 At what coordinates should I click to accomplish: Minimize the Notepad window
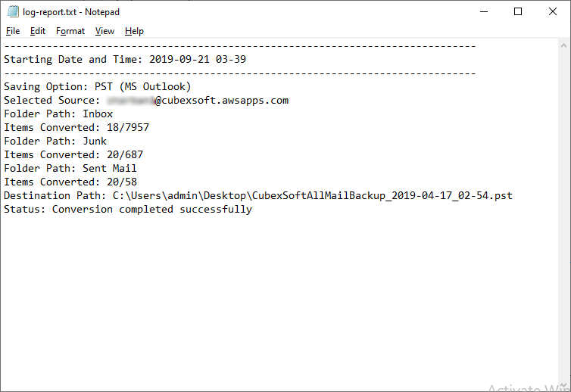[x=485, y=11]
